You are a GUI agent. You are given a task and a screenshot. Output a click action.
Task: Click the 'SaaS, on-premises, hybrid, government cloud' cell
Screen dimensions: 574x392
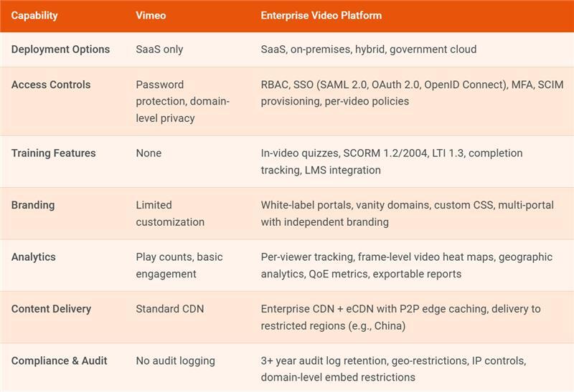pos(368,49)
